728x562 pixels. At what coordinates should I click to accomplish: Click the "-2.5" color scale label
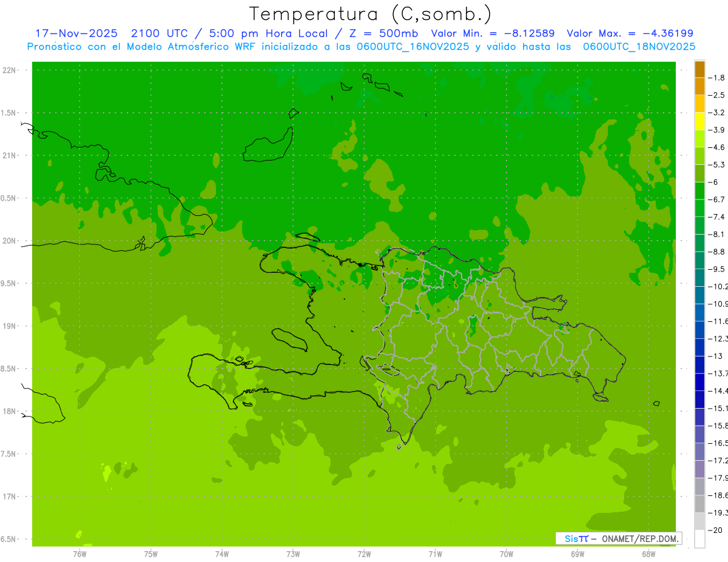718,95
